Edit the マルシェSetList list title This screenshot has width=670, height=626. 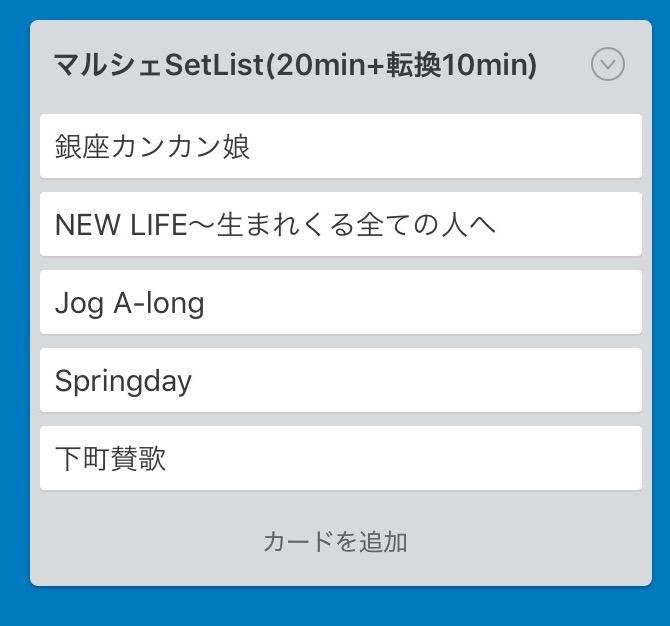pyautogui.click(x=295, y=65)
